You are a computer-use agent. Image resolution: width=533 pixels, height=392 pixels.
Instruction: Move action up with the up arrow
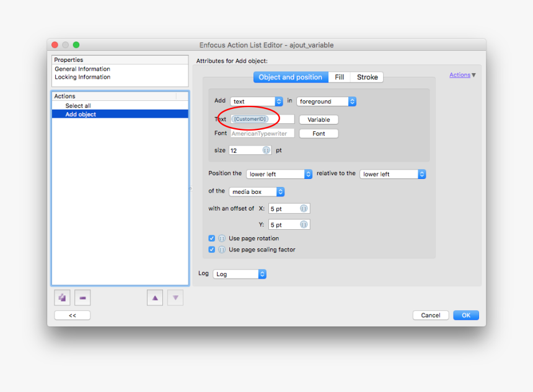(x=155, y=298)
